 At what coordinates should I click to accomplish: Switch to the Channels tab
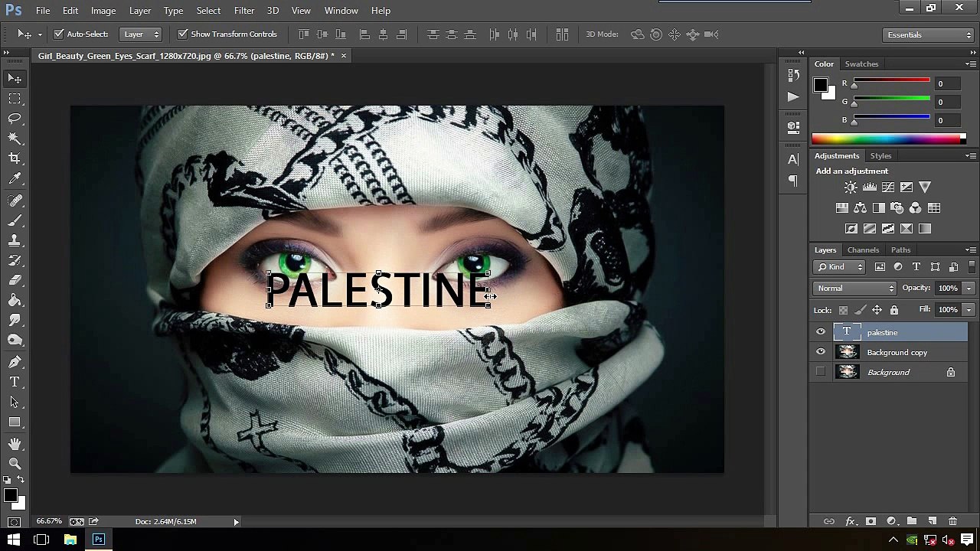pyautogui.click(x=863, y=250)
